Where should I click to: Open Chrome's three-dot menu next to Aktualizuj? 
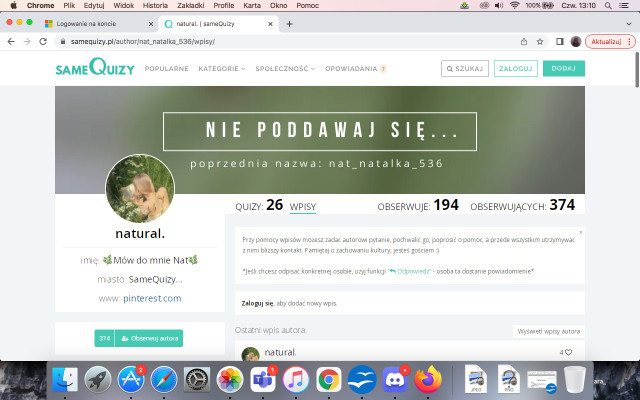tap(630, 42)
